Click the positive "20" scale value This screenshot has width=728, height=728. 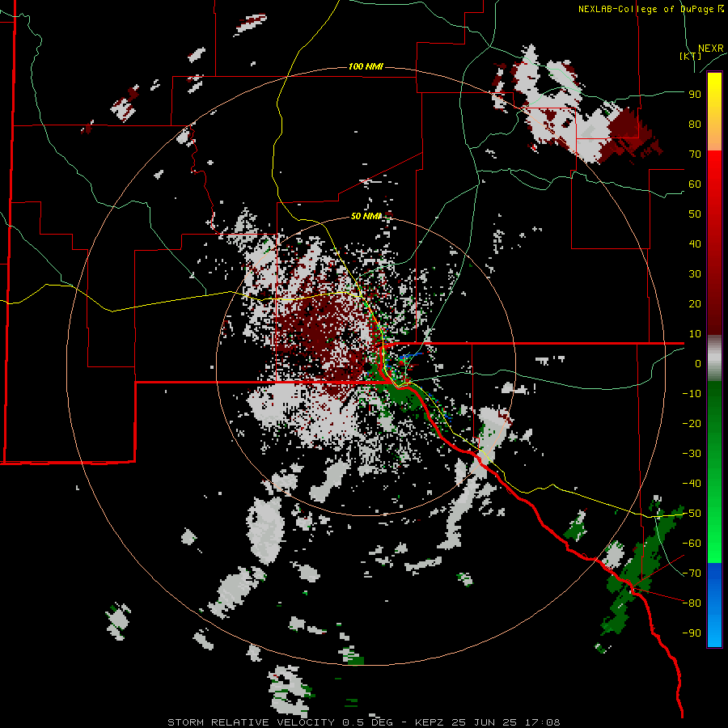[695, 303]
